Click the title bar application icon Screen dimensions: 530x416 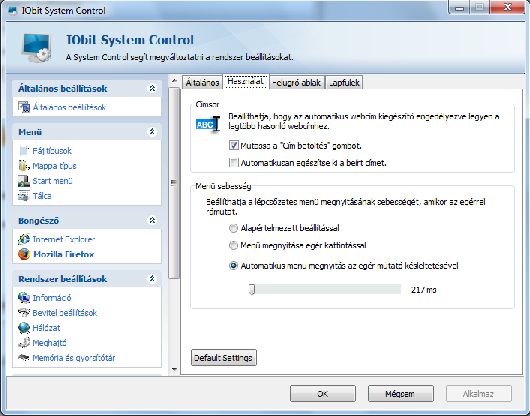[x=13, y=10]
